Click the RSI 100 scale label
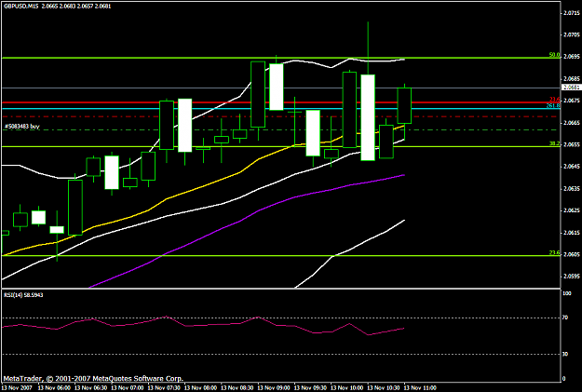 [567, 293]
